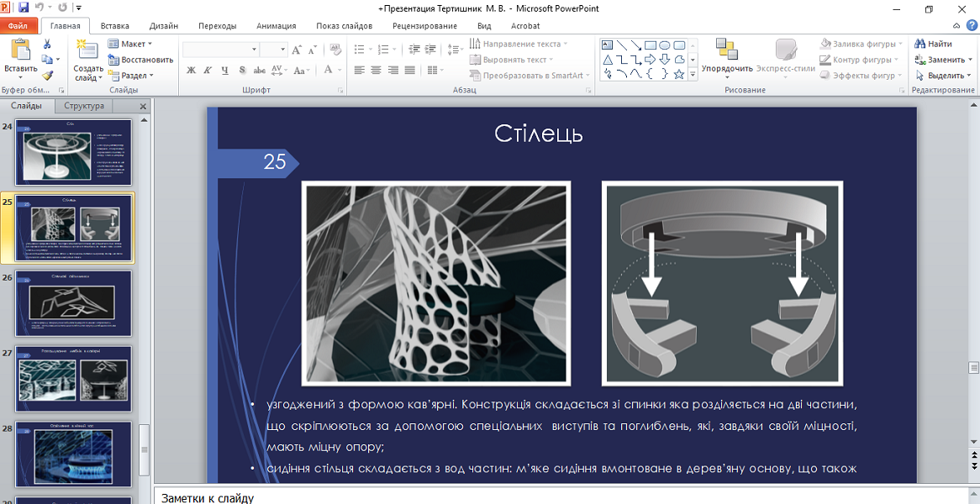Toggle bold Ж formatting
980x504 pixels.
click(192, 70)
